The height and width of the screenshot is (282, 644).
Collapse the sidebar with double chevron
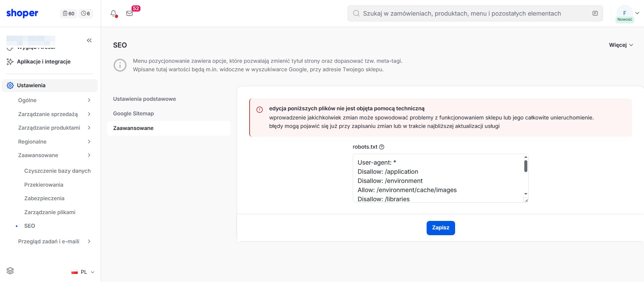[89, 40]
